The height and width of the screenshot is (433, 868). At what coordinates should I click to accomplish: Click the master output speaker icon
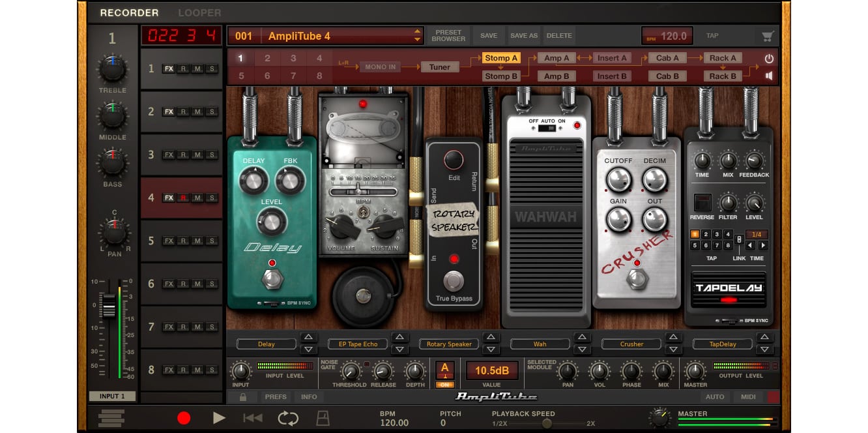coord(768,75)
